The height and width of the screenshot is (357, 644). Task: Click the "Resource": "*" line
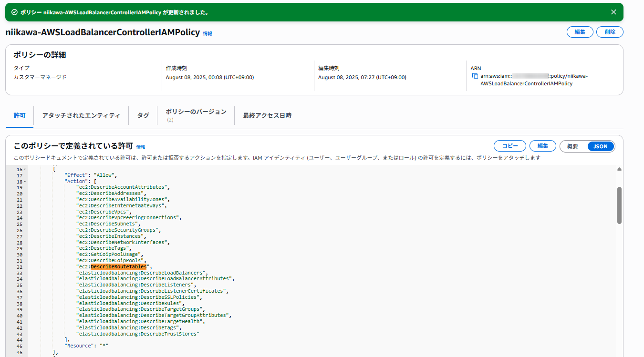pos(86,346)
